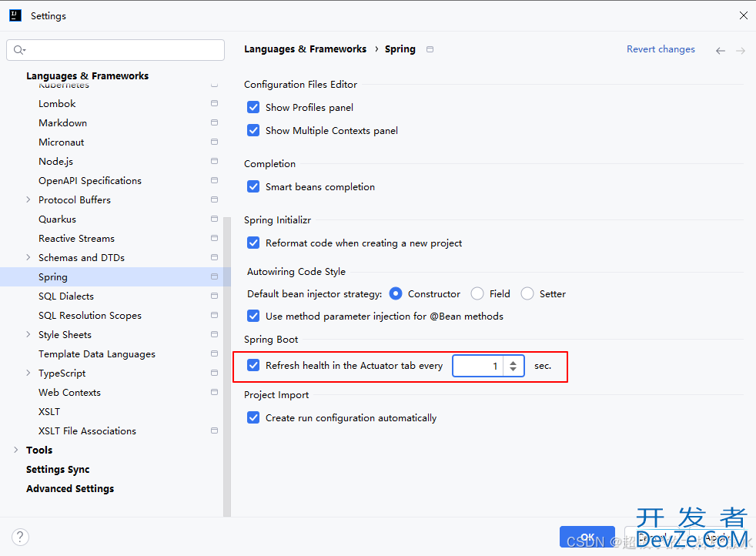Click the project-level icon beside XSLT File Associations
Viewport: 756px width, 556px height.
(x=214, y=430)
